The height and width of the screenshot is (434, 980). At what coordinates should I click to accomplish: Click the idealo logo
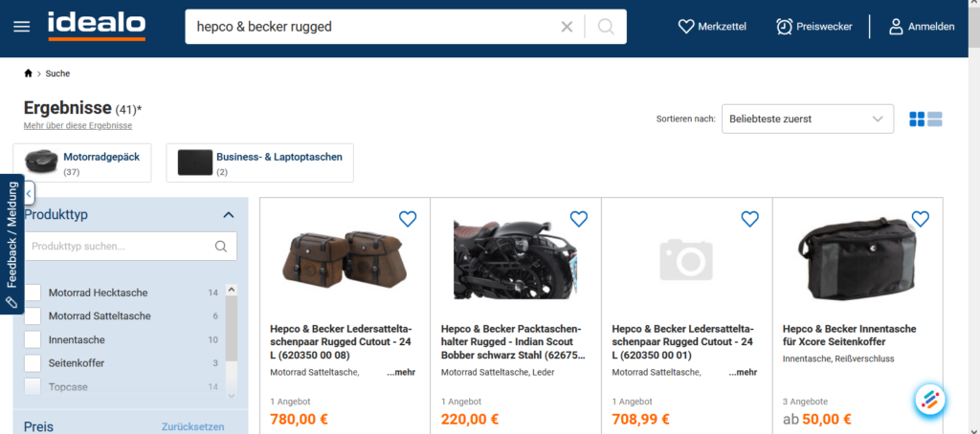[97, 26]
